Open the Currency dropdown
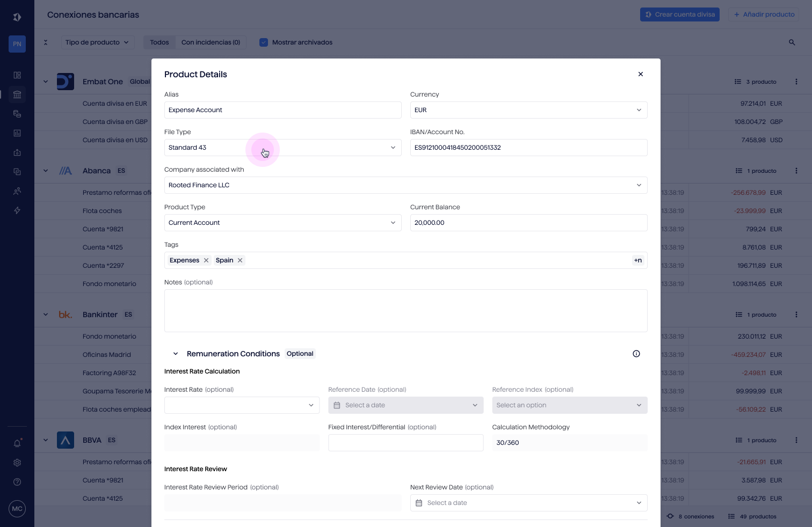This screenshot has width=812, height=527. coord(528,110)
